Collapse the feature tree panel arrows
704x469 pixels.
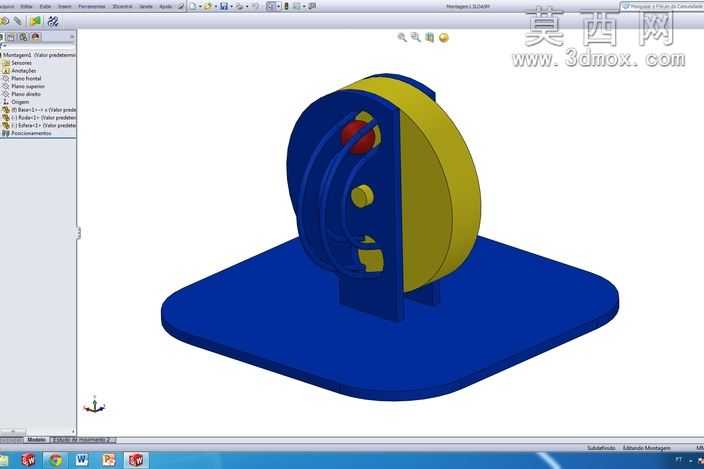[x=72, y=37]
